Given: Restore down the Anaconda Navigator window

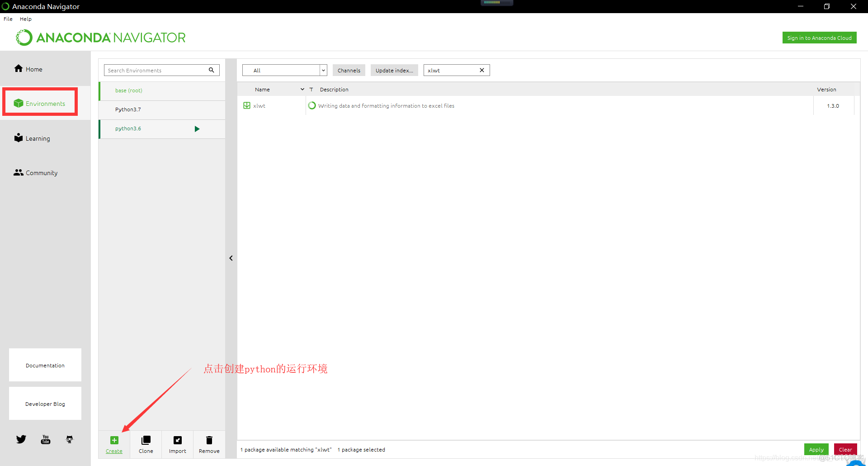Looking at the screenshot, I should 827,6.
